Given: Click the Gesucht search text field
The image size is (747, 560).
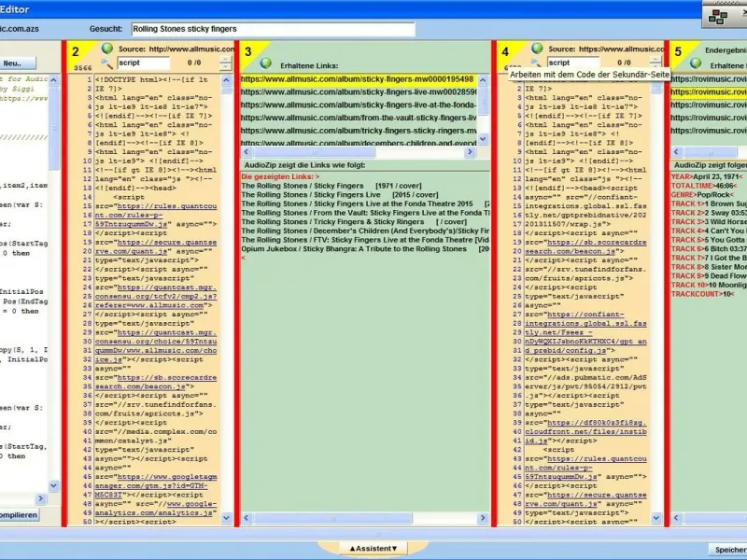Looking at the screenshot, I should click(x=273, y=29).
